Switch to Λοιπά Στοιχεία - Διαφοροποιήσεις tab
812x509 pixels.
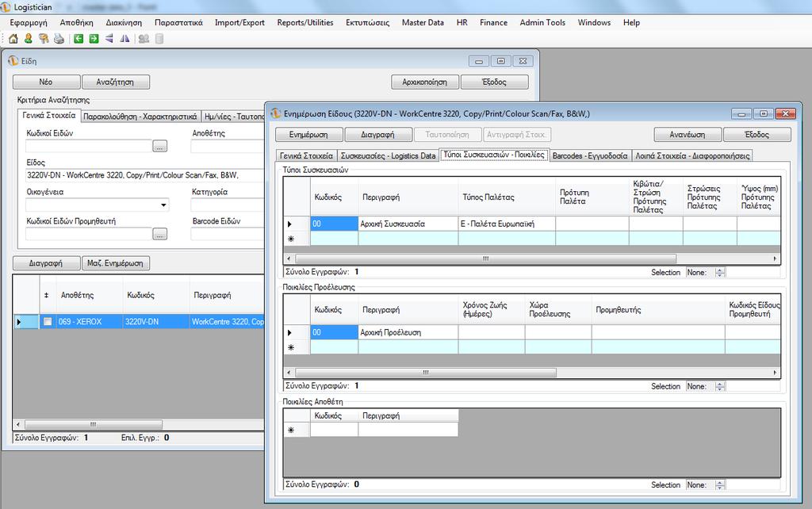pos(692,156)
